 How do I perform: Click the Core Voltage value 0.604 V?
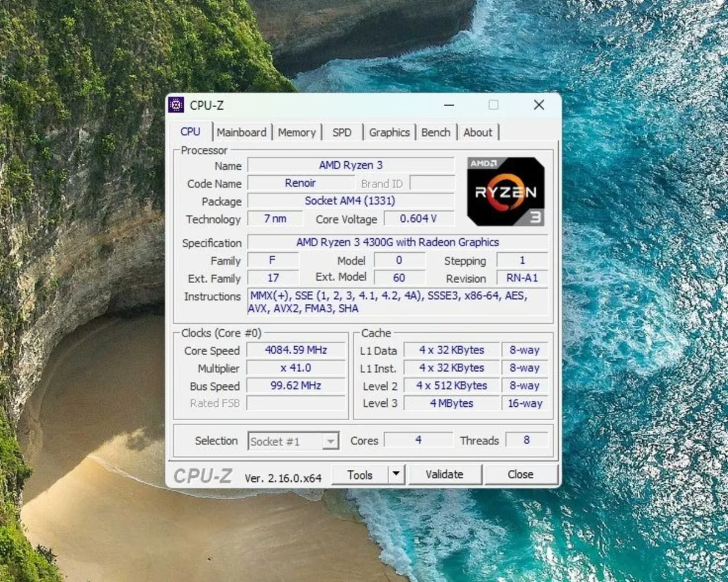pos(419,218)
